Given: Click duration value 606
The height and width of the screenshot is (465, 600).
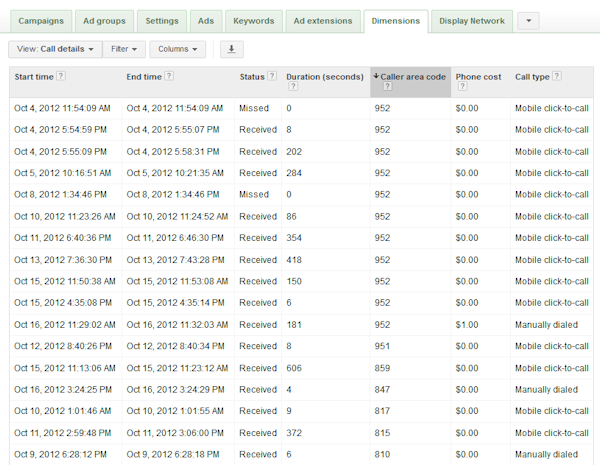Looking at the screenshot, I should coord(294,368).
